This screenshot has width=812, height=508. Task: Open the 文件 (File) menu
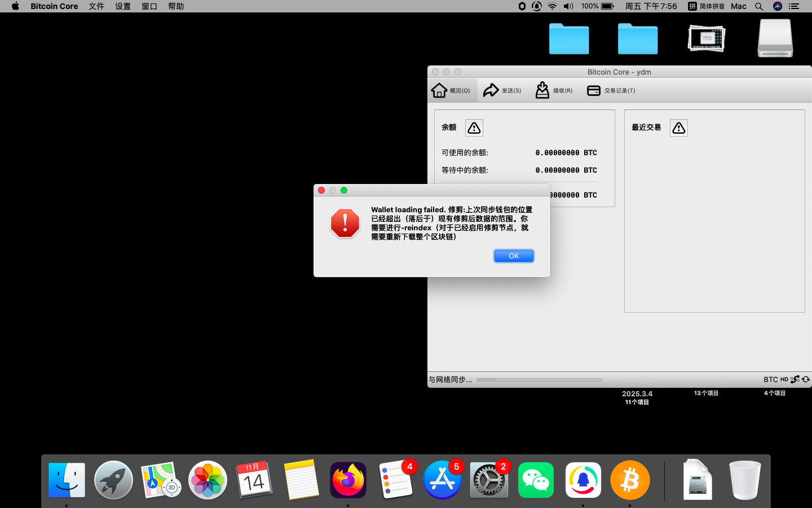click(96, 6)
